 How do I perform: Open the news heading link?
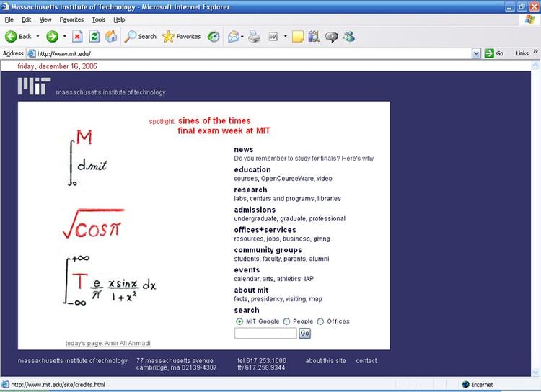pyautogui.click(x=244, y=150)
